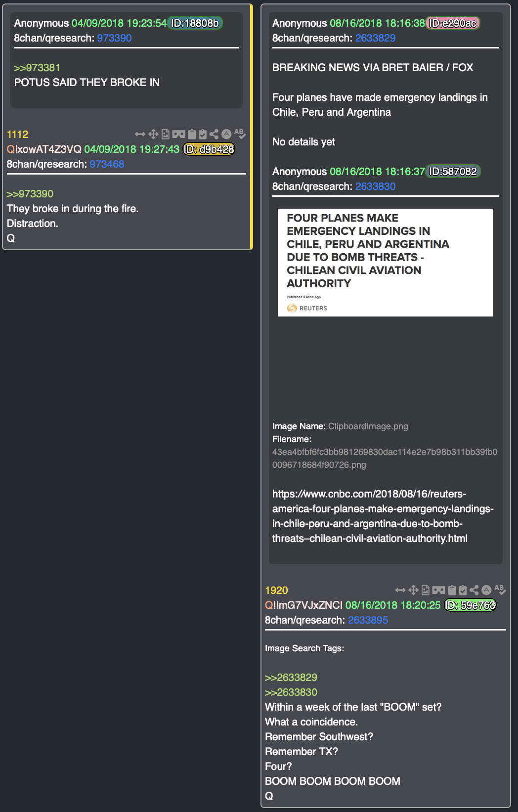Screen dimensions: 518x812
Task: Open post link 973390
Action: pyautogui.click(x=114, y=38)
